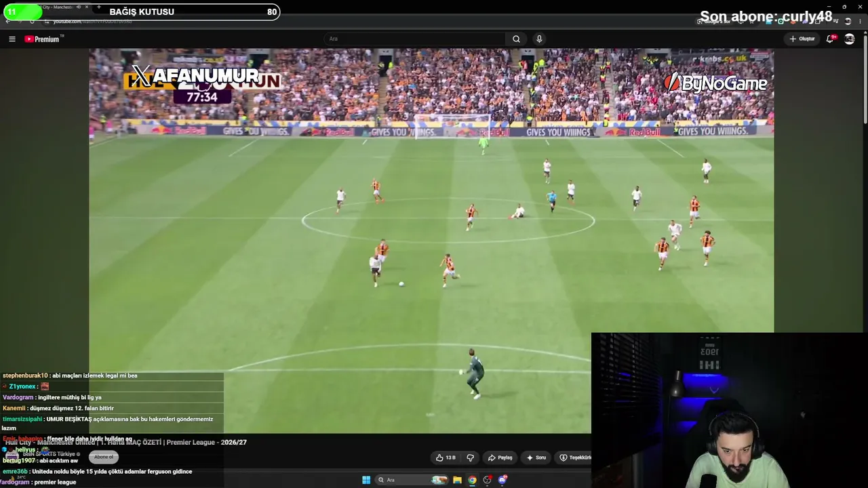
Task: Open YouTube notifications bell
Action: click(830, 39)
